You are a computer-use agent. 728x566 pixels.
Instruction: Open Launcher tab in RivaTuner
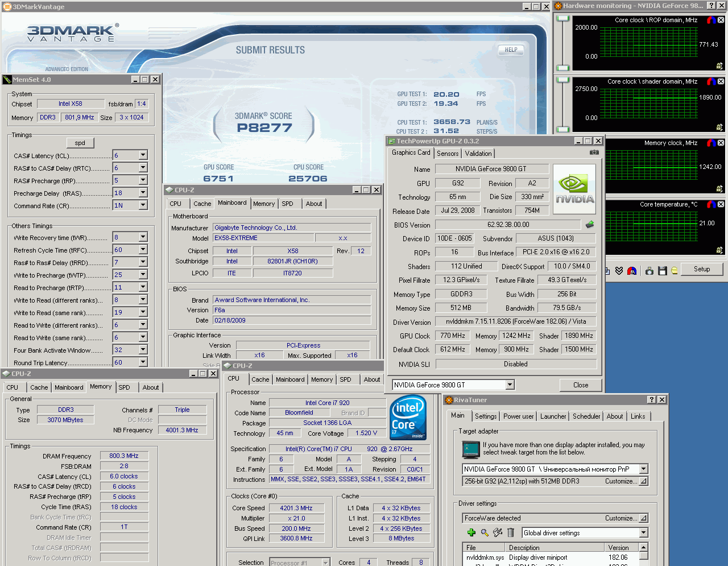click(553, 416)
